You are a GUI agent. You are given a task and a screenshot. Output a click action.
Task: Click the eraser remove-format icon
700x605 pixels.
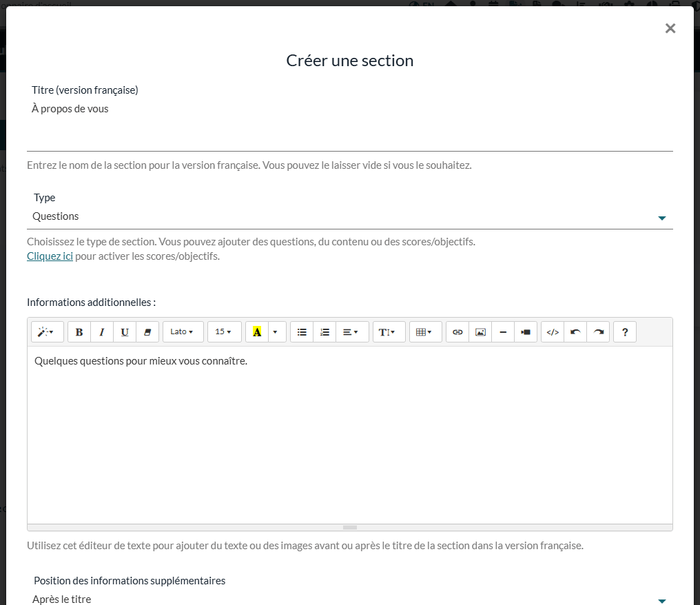point(147,331)
